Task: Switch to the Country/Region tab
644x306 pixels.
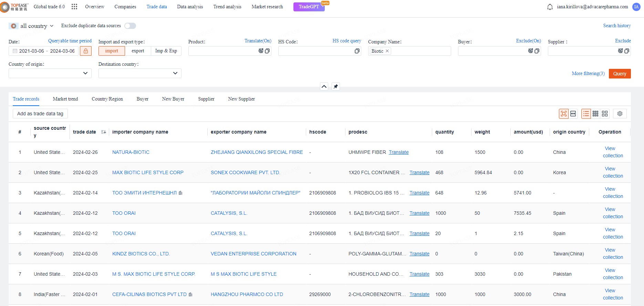Action: coord(107,99)
